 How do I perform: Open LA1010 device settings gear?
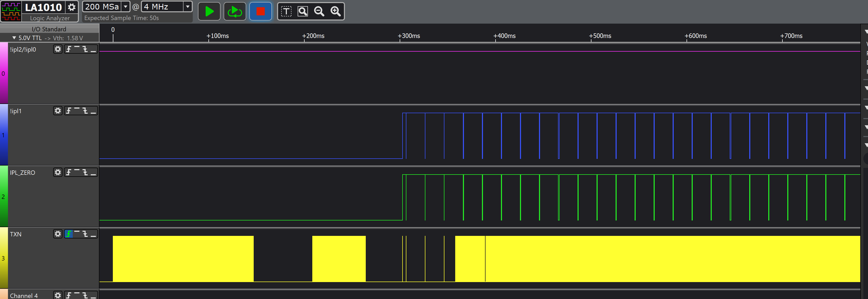[71, 7]
